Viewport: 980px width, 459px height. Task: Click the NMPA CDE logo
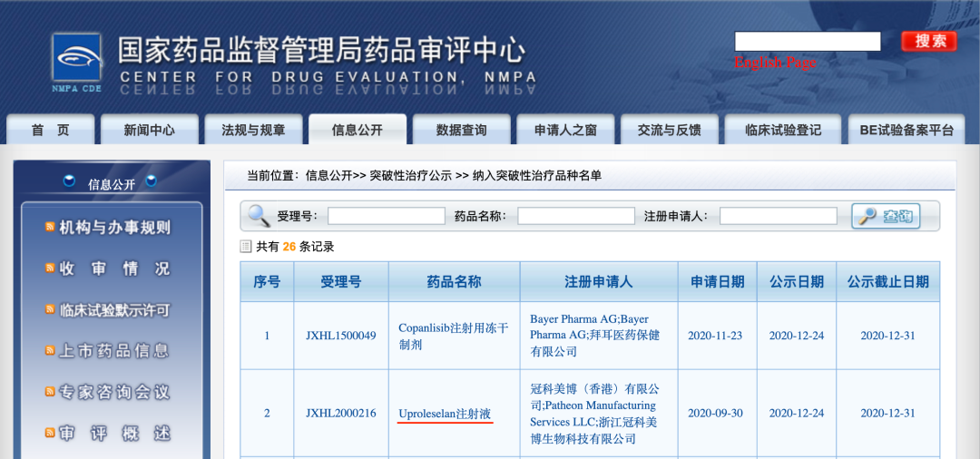click(x=76, y=63)
